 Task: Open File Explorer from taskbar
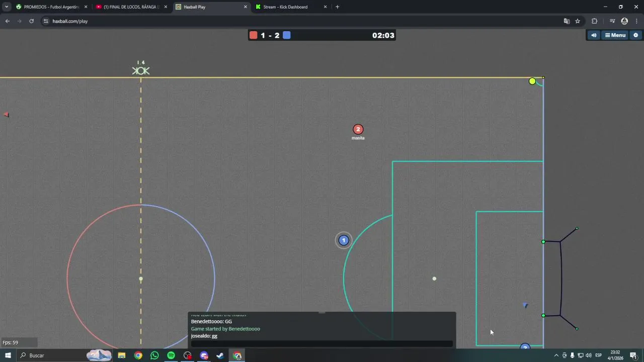pyautogui.click(x=122, y=355)
